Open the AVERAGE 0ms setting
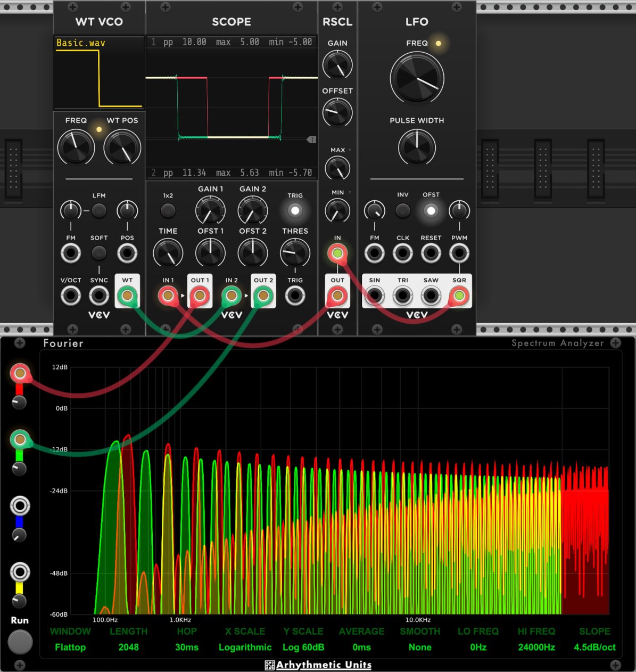 click(361, 639)
